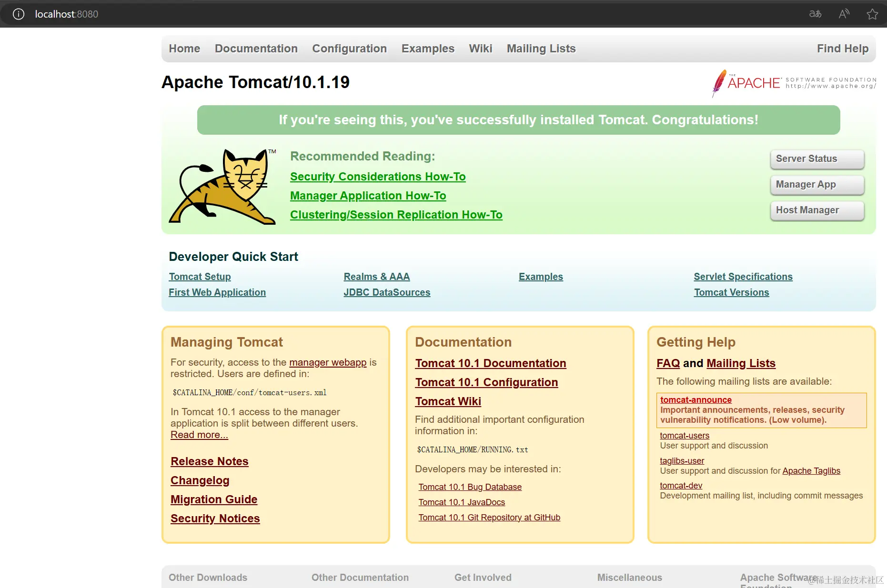This screenshot has width=887, height=588.
Task: Open Clustering/Session Replication How-To link
Action: pos(396,215)
